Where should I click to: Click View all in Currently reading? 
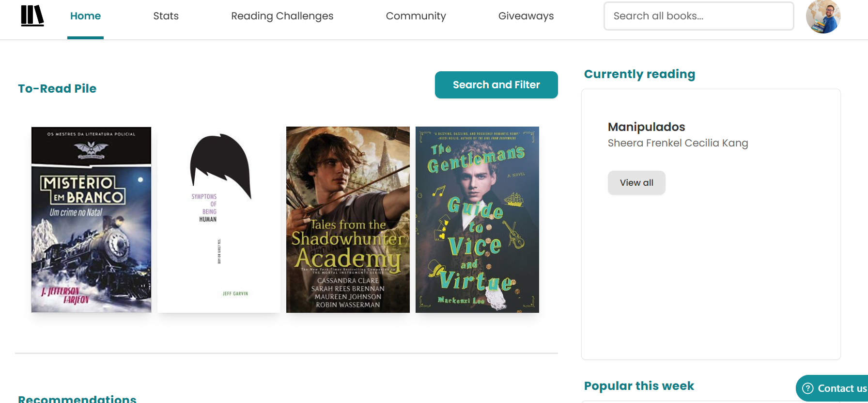pos(636,183)
